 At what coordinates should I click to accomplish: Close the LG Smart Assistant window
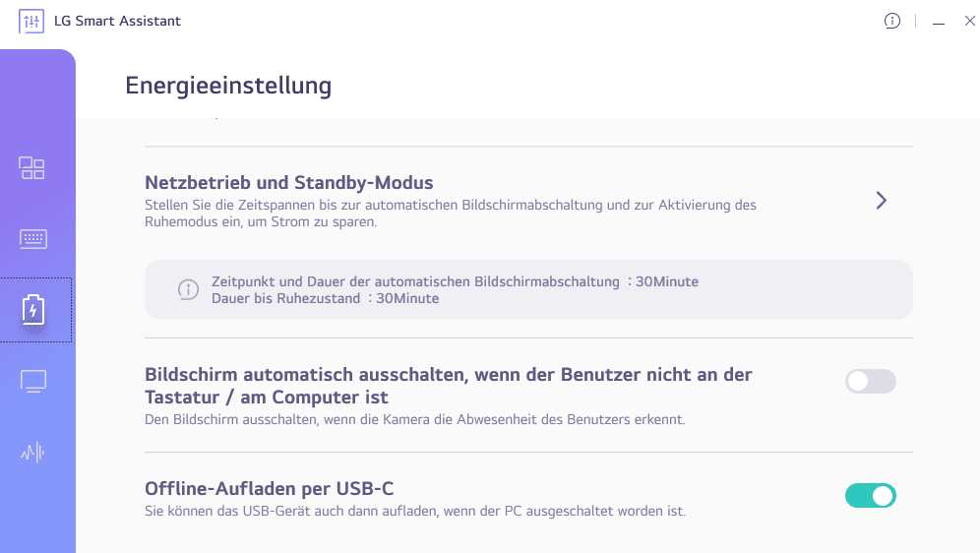(969, 21)
